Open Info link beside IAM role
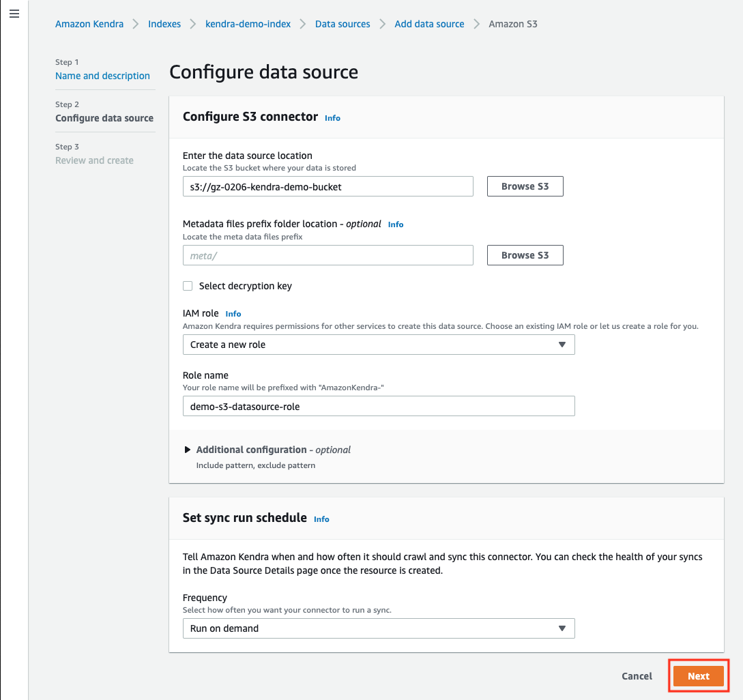 coord(233,314)
